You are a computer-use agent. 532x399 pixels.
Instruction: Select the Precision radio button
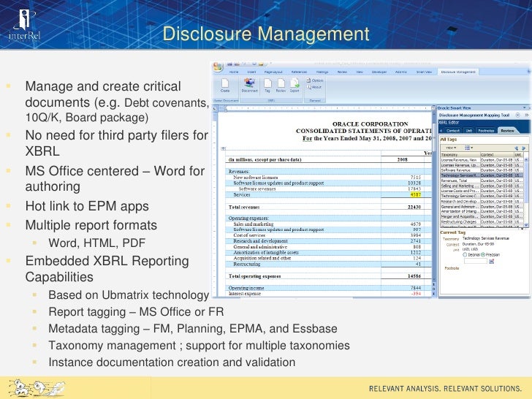(x=483, y=254)
